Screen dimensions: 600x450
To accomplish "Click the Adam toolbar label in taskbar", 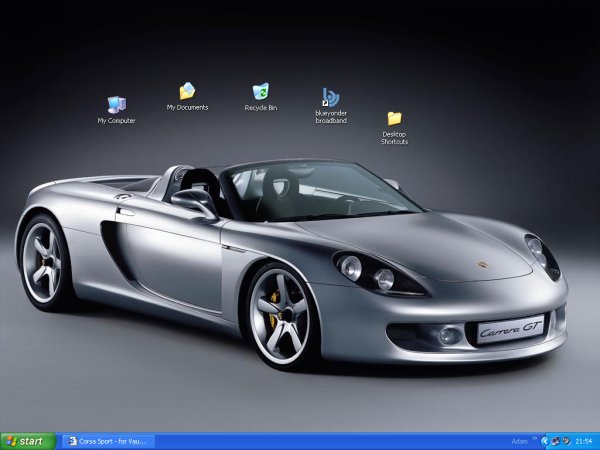I will (x=519, y=440).
